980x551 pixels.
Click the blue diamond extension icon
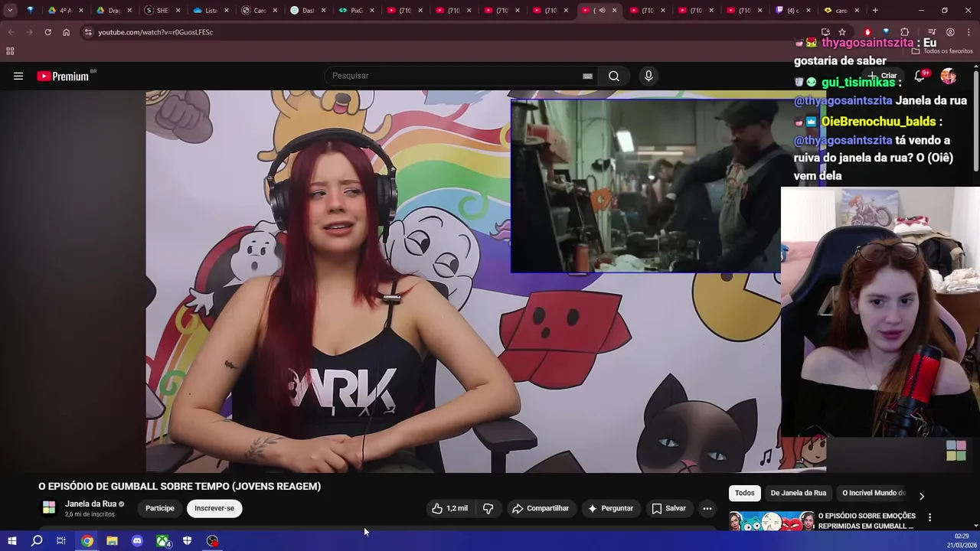886,32
